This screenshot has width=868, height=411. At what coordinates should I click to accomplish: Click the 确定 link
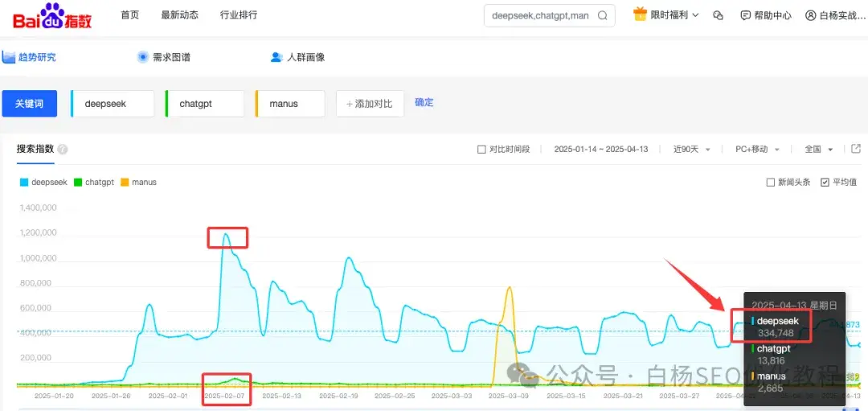(x=424, y=102)
